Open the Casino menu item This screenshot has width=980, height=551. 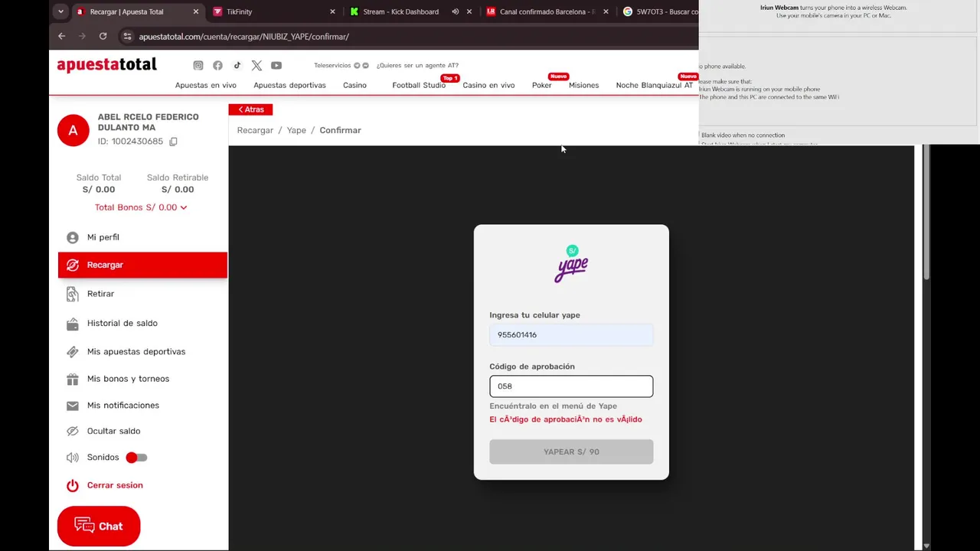click(x=354, y=85)
